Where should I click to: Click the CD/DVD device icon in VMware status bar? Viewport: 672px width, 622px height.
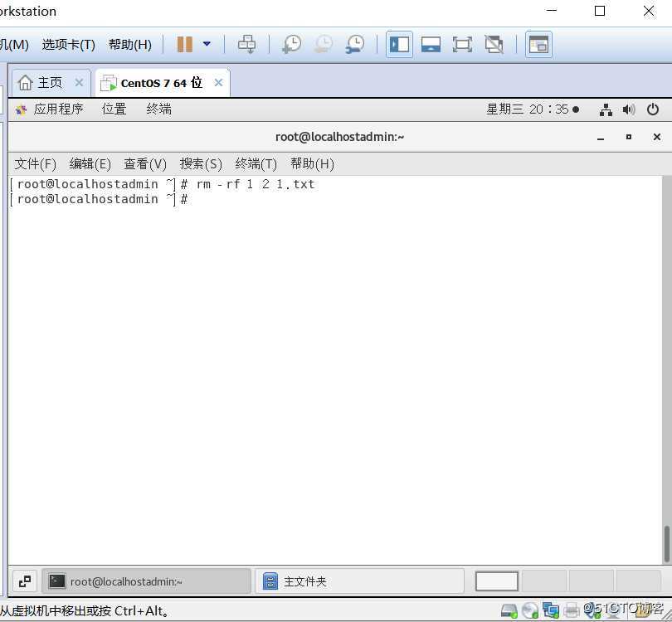tap(530, 610)
